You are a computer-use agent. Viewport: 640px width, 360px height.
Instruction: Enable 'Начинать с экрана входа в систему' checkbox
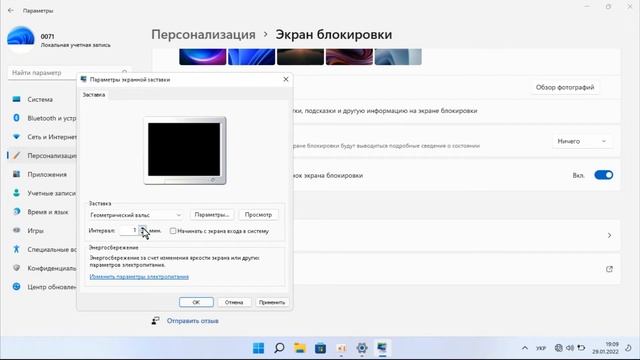point(173,231)
